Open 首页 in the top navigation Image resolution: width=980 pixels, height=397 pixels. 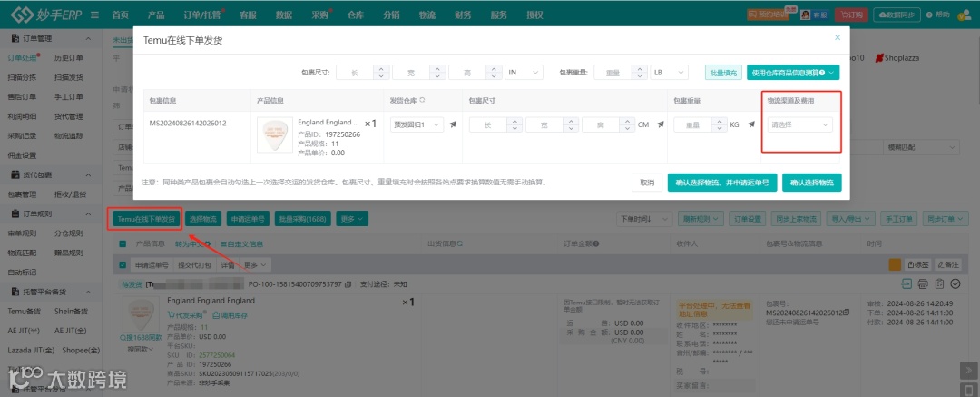pos(121,15)
